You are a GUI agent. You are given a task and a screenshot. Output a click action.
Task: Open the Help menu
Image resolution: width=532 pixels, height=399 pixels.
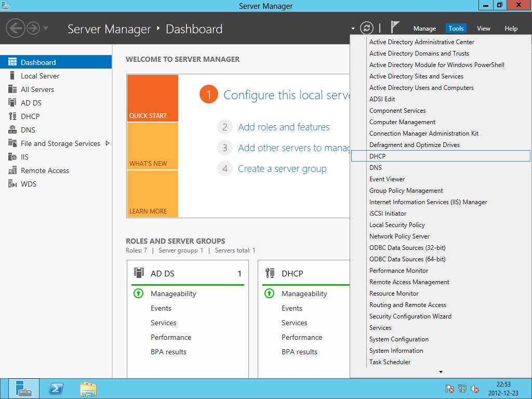[511, 29]
